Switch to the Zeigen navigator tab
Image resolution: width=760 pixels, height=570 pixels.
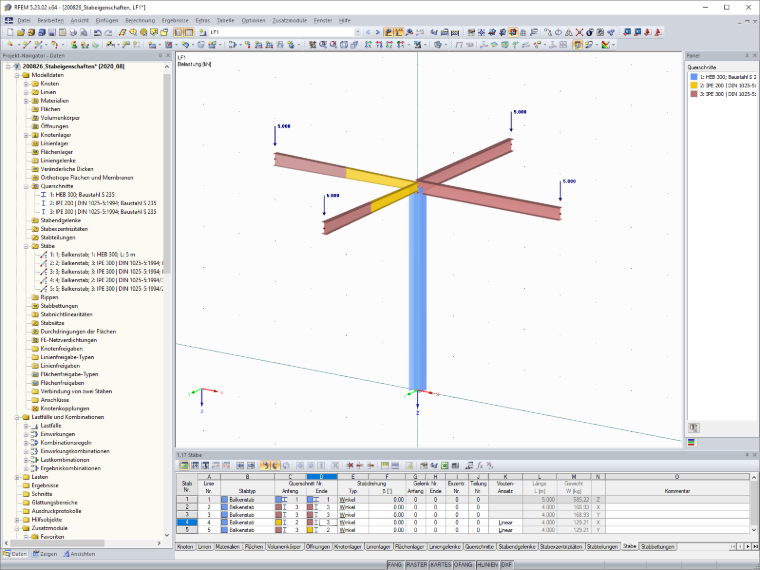coord(45,554)
